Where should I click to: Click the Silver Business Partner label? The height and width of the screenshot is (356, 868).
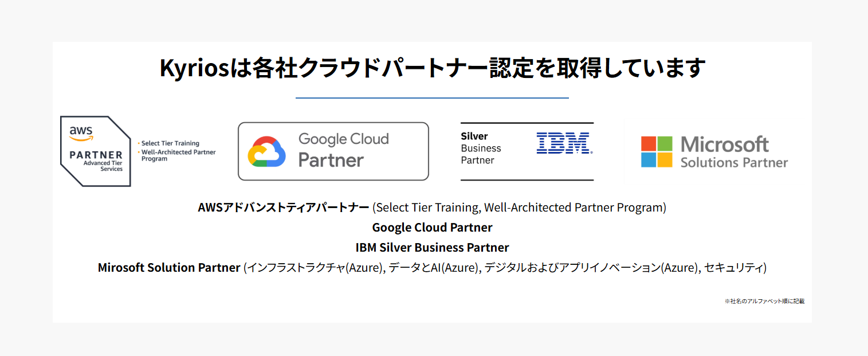pyautogui.click(x=481, y=148)
